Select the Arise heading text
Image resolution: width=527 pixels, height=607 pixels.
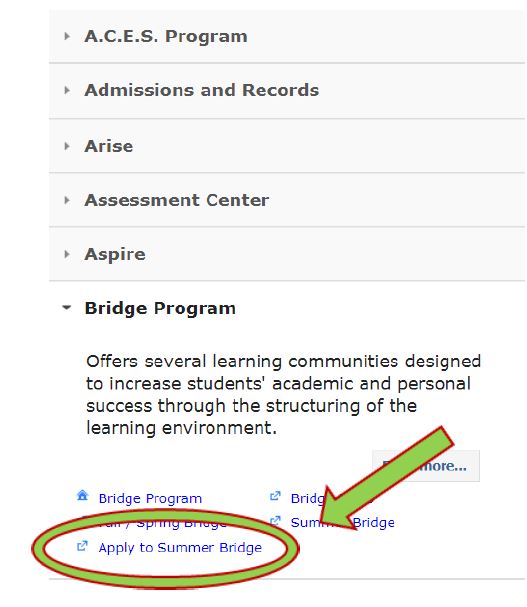(108, 146)
